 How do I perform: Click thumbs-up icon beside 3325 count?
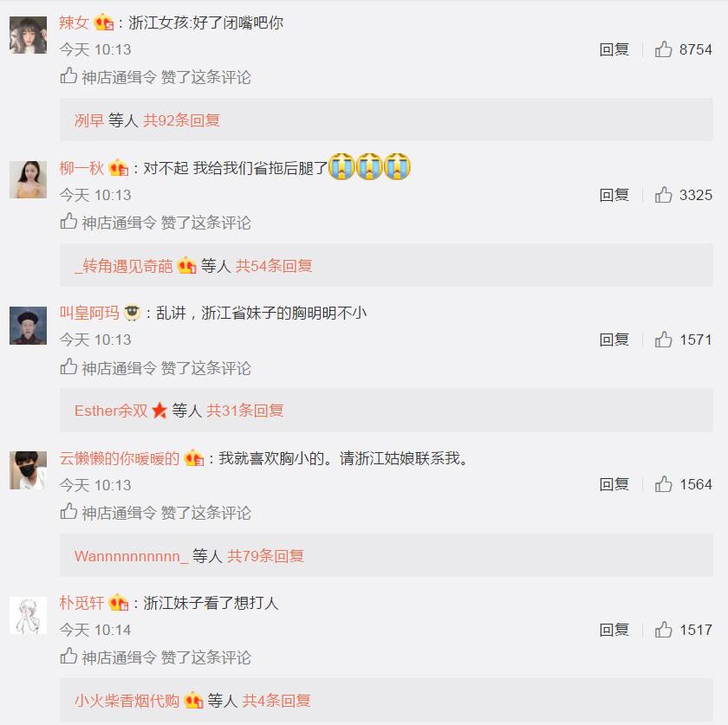[x=663, y=195]
